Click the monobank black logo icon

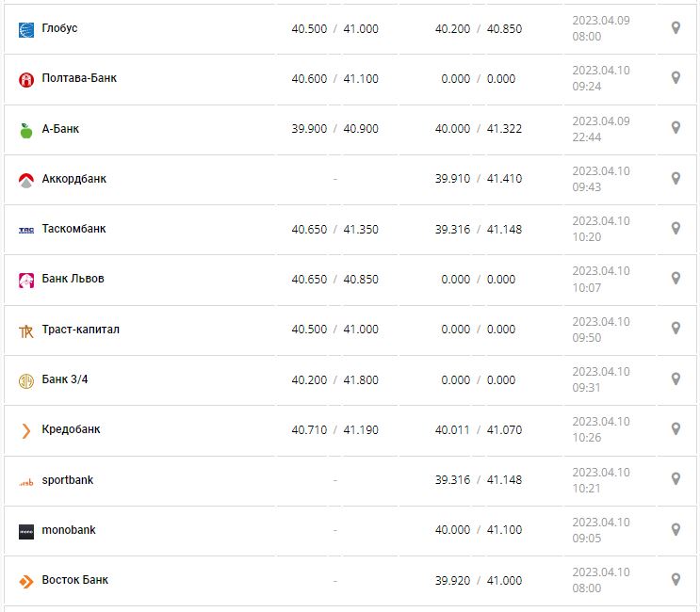[26, 531]
